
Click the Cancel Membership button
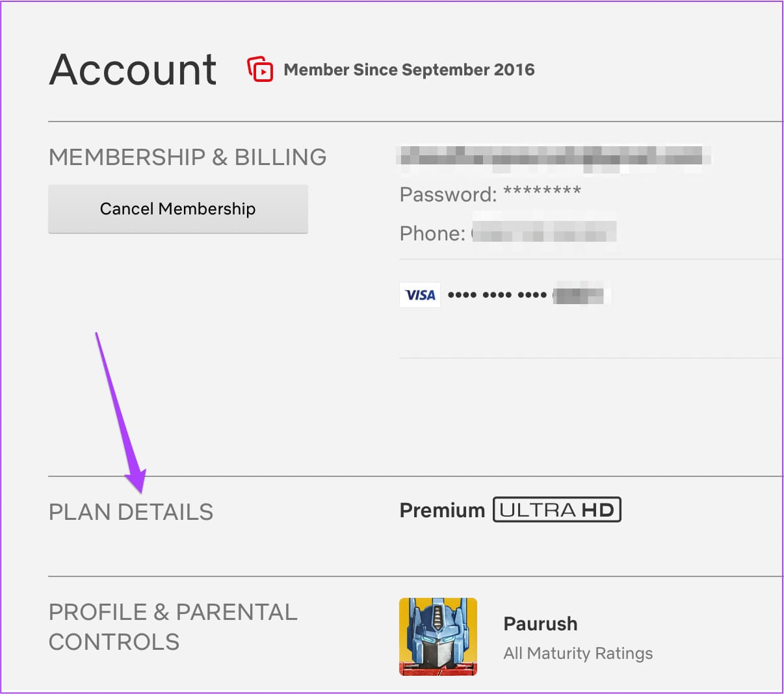177,209
